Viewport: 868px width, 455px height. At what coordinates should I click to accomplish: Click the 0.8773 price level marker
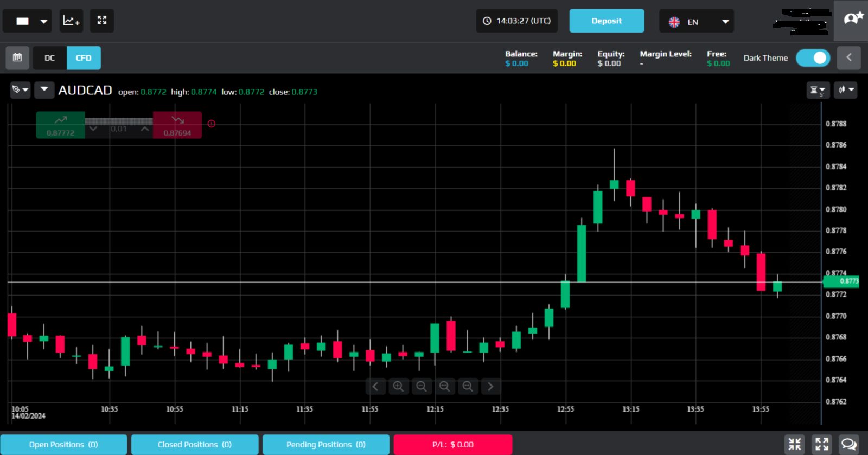[x=841, y=281]
